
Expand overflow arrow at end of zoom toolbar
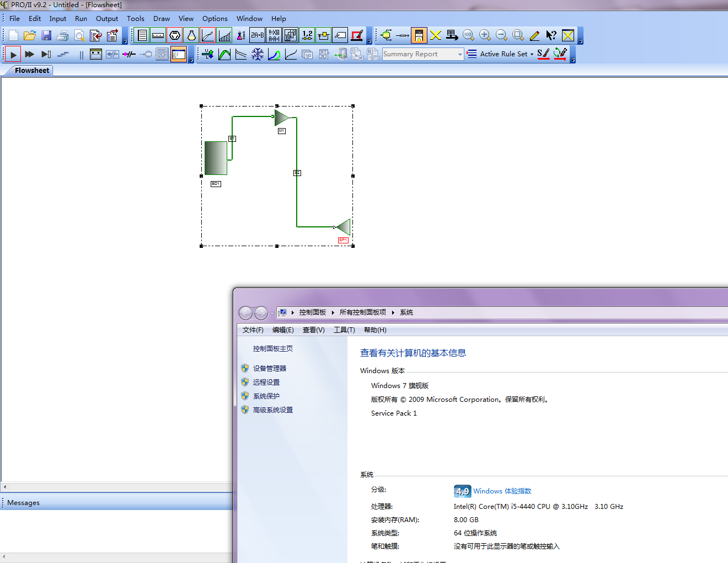[x=581, y=41]
